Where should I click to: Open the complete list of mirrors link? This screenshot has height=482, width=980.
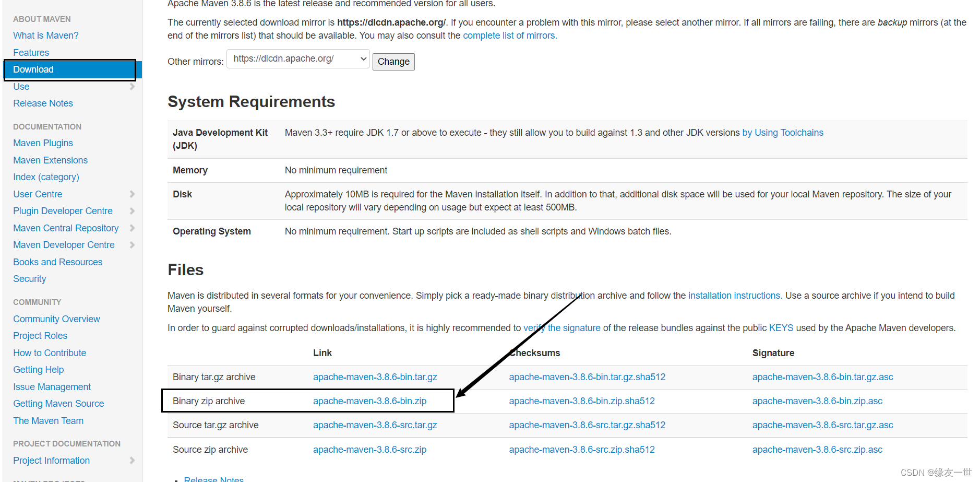[509, 36]
